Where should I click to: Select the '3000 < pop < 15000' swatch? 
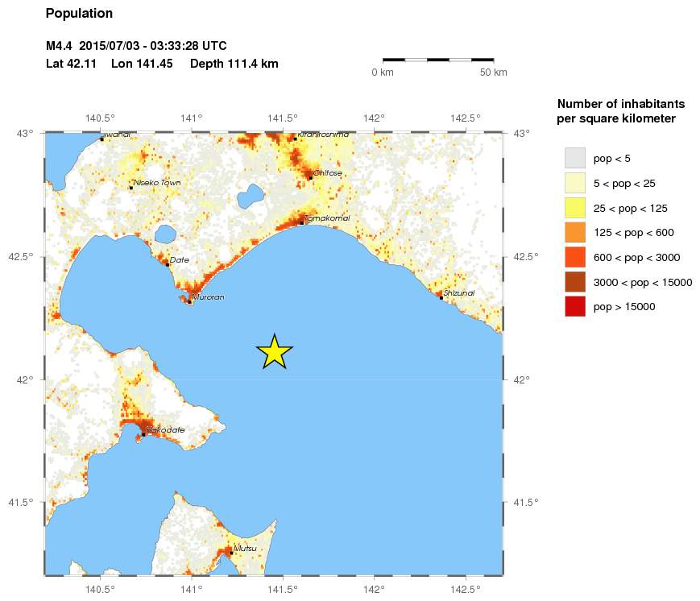[x=574, y=282]
